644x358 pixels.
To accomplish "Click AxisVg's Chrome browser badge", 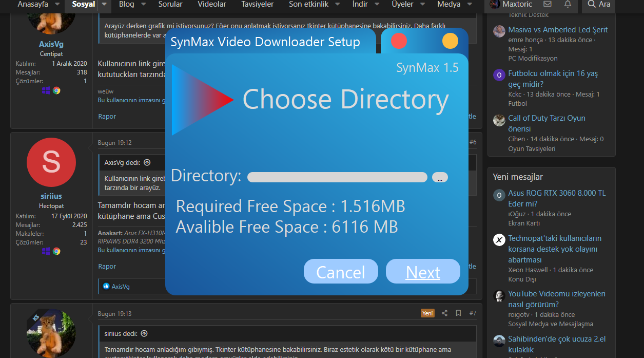I will tap(56, 90).
